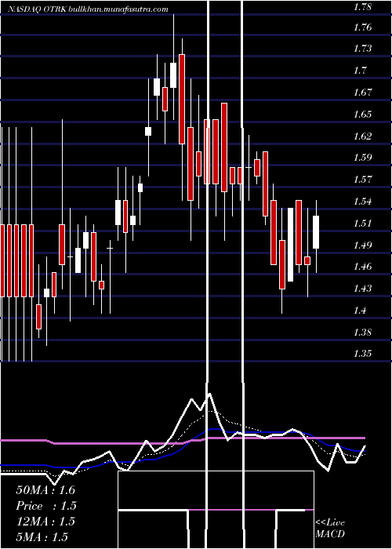Click the 1.51 price axis label

[x=362, y=223]
